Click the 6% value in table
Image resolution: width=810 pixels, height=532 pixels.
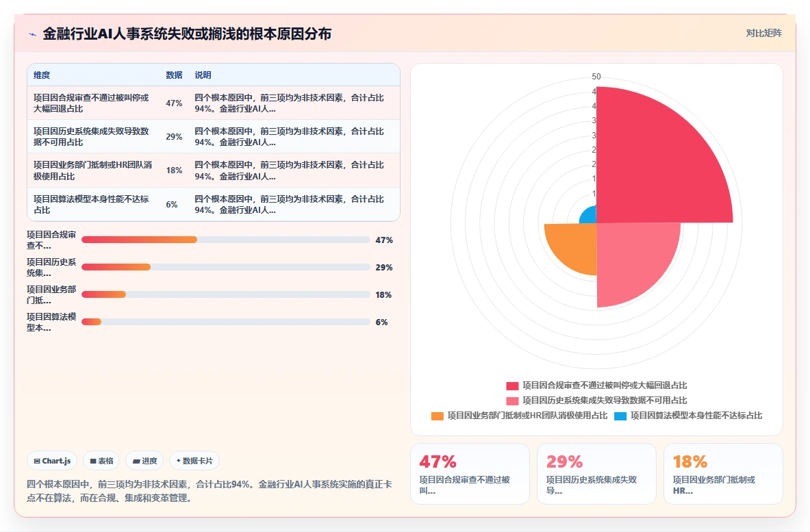pos(171,204)
